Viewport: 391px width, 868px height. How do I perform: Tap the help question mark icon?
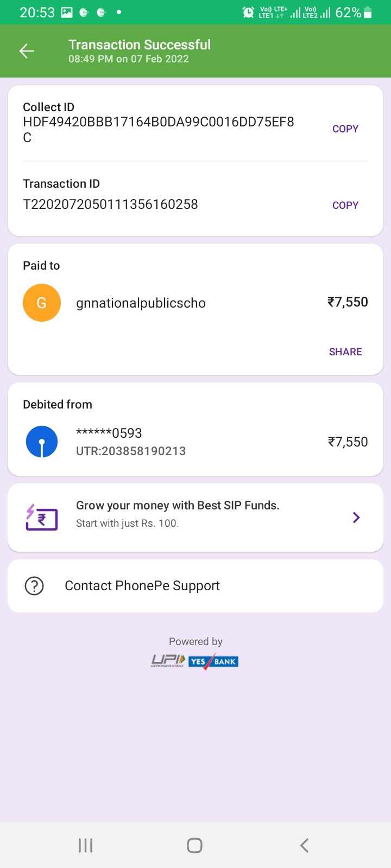point(34,586)
